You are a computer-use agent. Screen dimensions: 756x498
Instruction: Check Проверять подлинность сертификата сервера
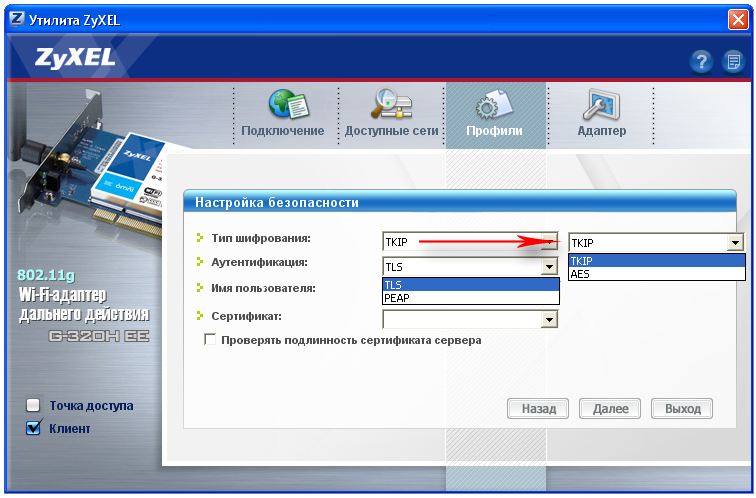click(x=210, y=339)
